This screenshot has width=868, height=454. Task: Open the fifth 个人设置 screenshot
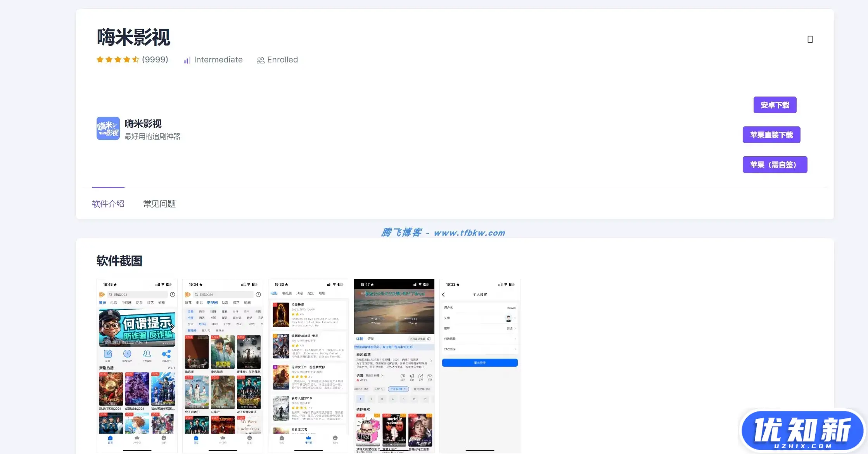(x=480, y=366)
